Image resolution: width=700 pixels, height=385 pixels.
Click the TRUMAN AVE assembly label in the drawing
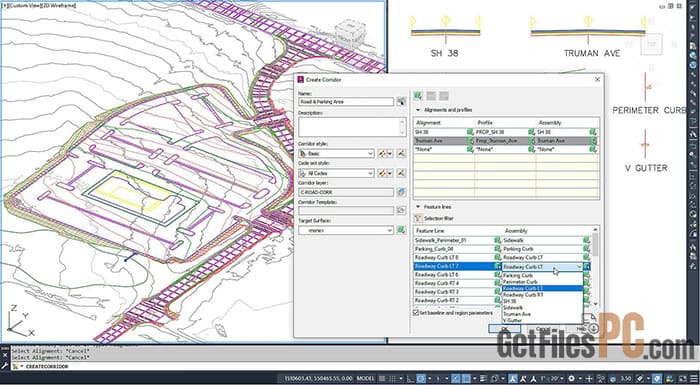592,53
